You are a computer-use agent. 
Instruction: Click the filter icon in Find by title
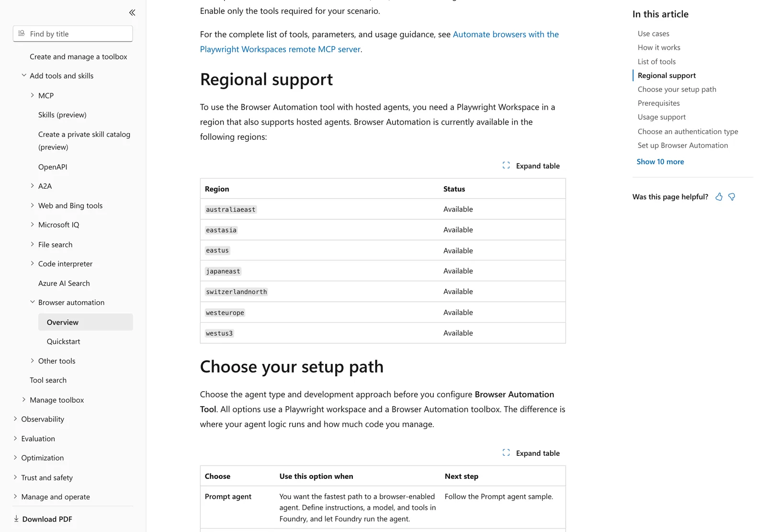coord(22,34)
